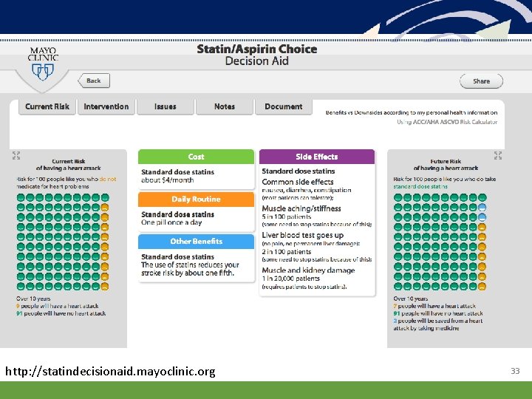532x399 pixels.
Task: Click 'Muscle aching/stiffness' side effect
Action: 301,208
